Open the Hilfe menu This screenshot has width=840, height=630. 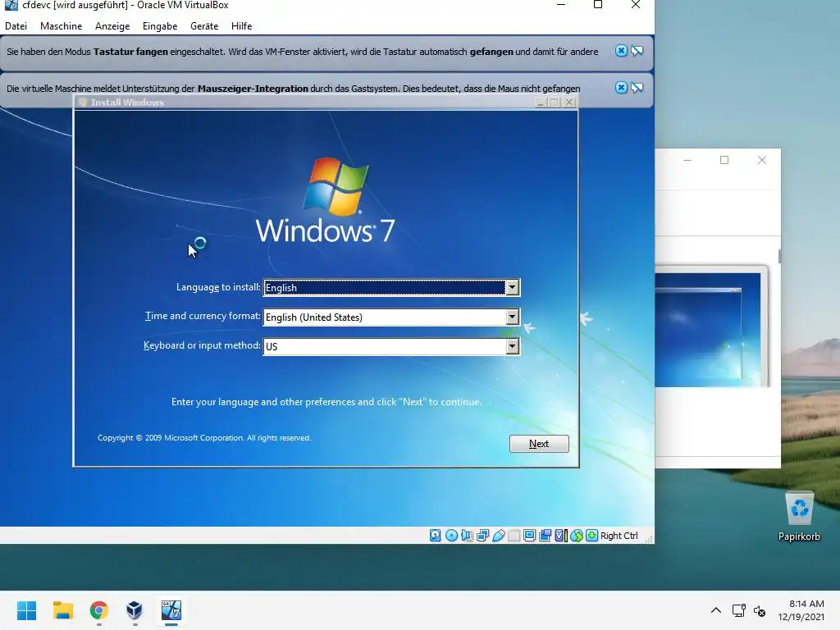242,25
